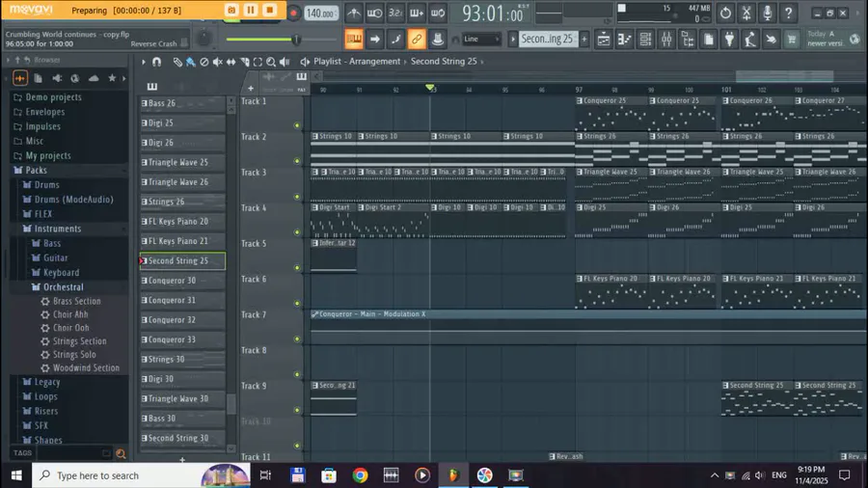Image resolution: width=868 pixels, height=488 pixels.
Task: View the Playlist window icon
Action: pos(604,40)
